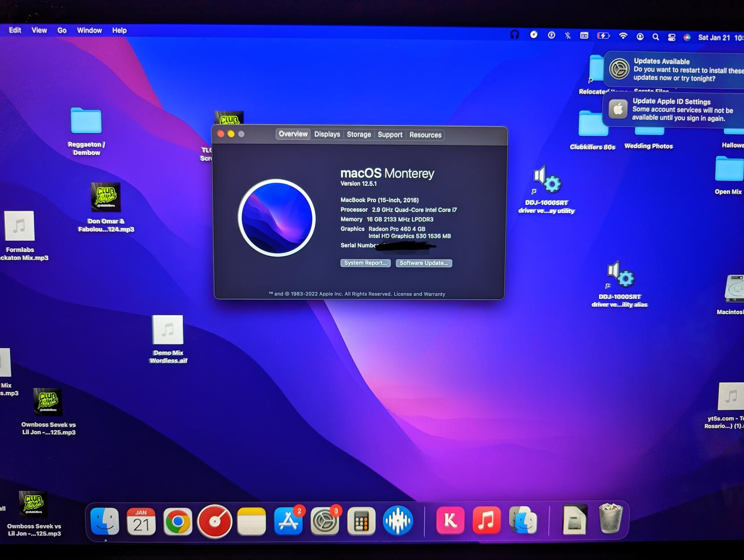Viewport: 744px width, 560px height.
Task: Open the Go menu
Action: click(x=62, y=31)
